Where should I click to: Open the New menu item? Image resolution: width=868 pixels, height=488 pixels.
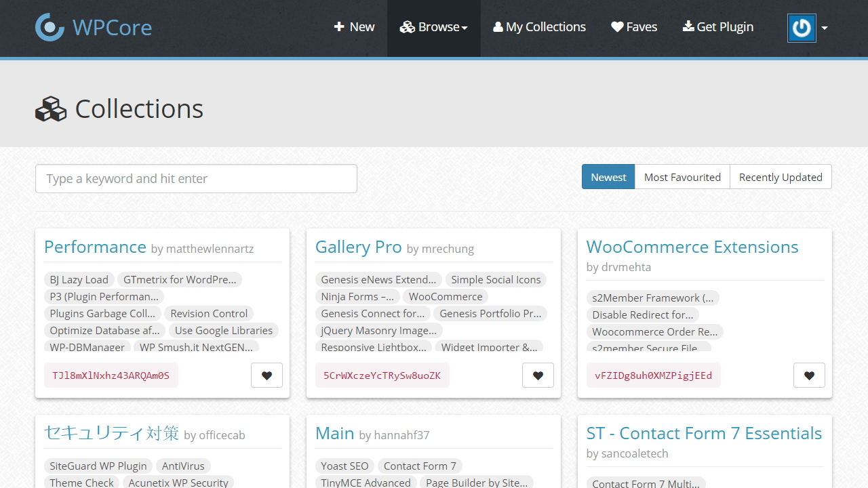[x=354, y=27]
